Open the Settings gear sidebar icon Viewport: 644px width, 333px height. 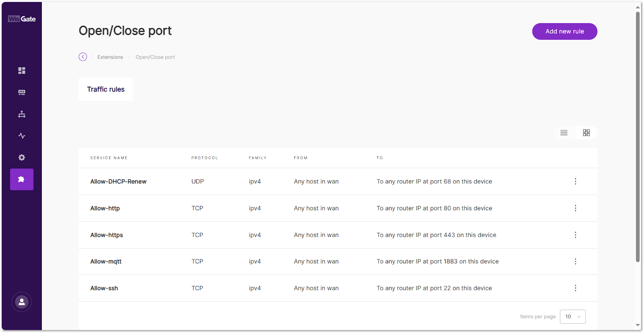point(22,158)
